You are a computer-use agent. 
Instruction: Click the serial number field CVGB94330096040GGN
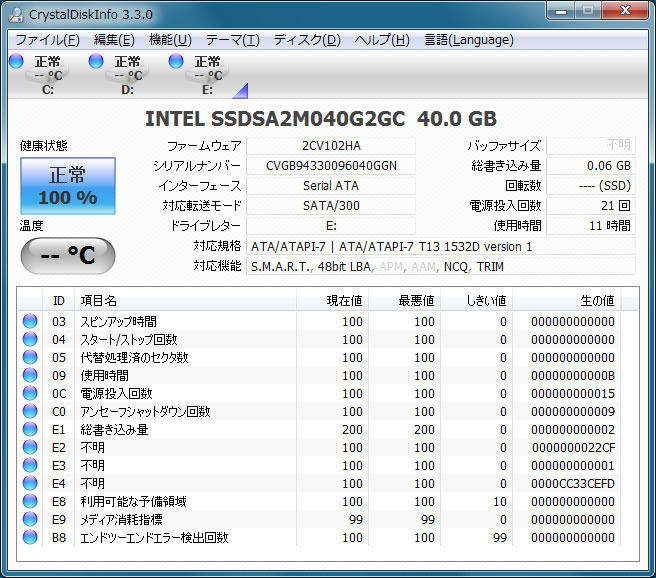331,166
